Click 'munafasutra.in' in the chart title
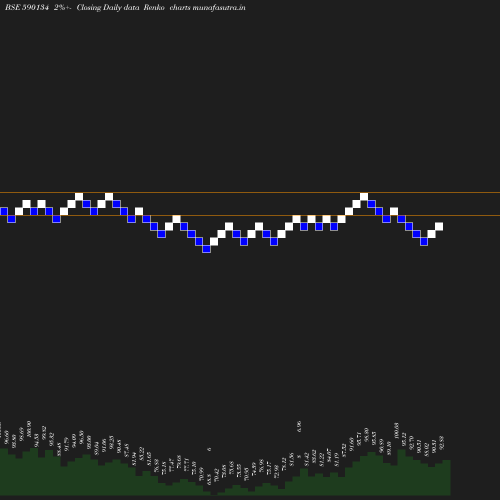This screenshot has height=500, width=500. 219,7
